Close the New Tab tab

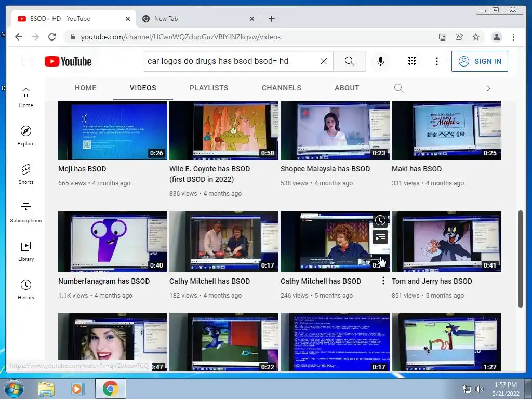[252, 19]
